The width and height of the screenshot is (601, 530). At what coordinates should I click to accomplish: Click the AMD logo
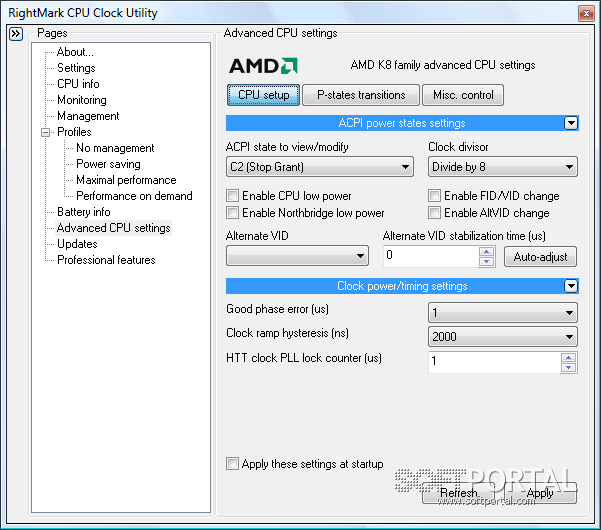pyautogui.click(x=263, y=66)
